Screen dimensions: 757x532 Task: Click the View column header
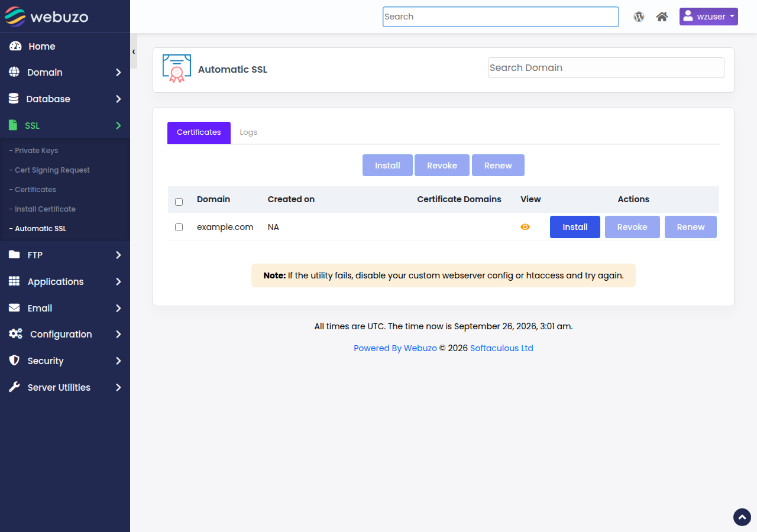pyautogui.click(x=530, y=199)
